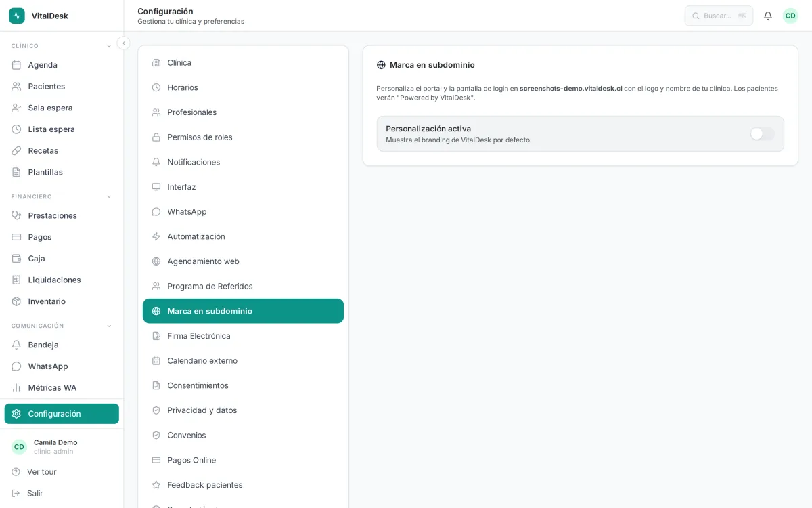Open Horarios settings
This screenshot has height=508, width=812.
(x=243, y=87)
